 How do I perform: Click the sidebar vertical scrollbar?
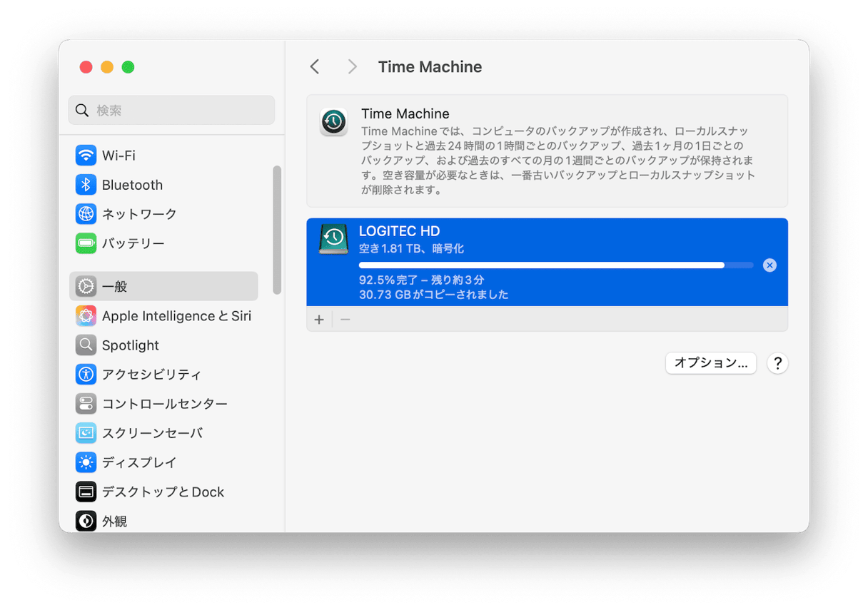(x=277, y=230)
